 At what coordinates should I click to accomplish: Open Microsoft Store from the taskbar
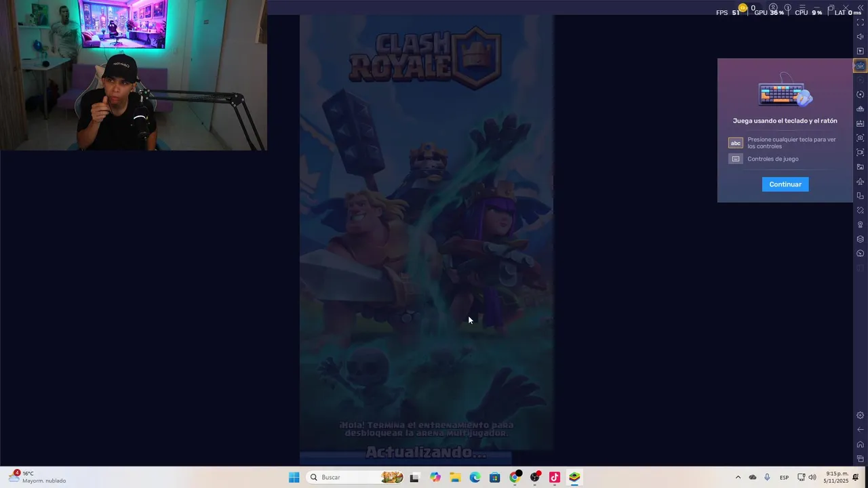pyautogui.click(x=495, y=477)
